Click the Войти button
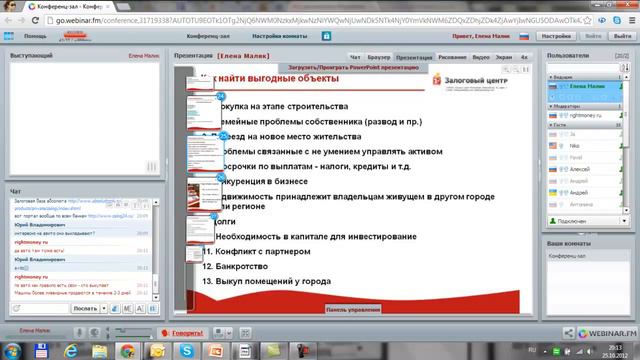640x360 pixels. pos(593,36)
